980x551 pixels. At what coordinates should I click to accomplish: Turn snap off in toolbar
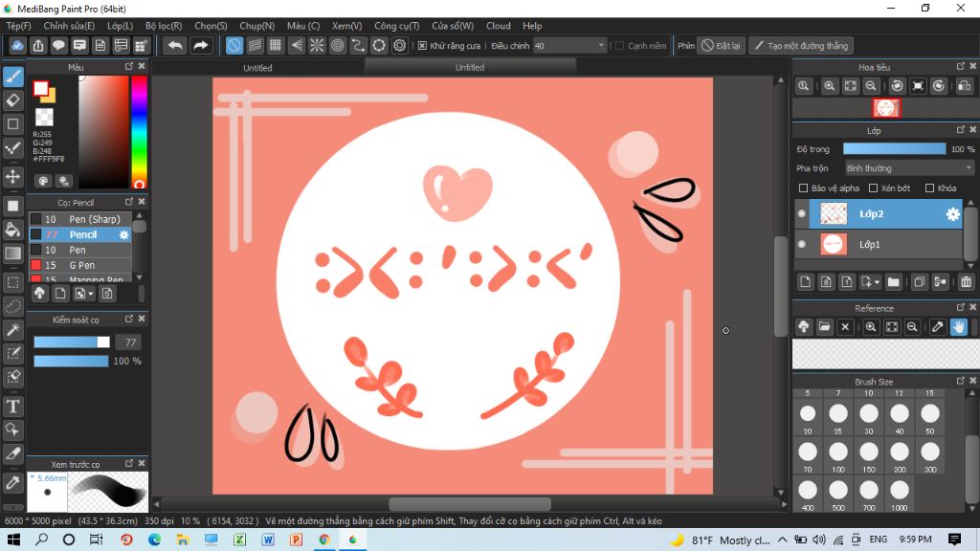pyautogui.click(x=234, y=46)
